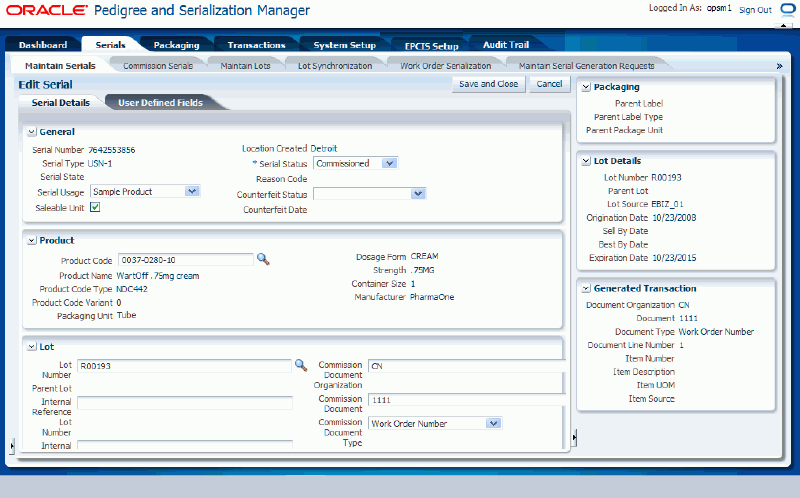Click Origination Date 10/23/2008
Viewport: 800px width, 498px height.
674,217
